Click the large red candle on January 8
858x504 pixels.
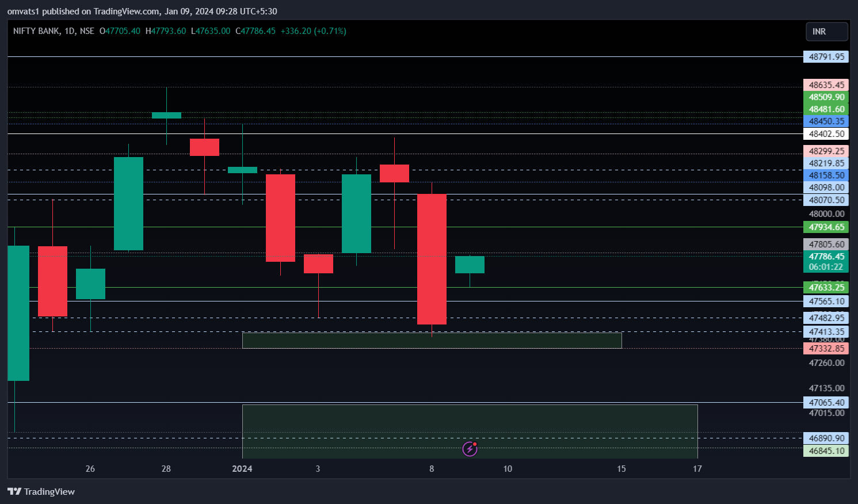[432, 259]
